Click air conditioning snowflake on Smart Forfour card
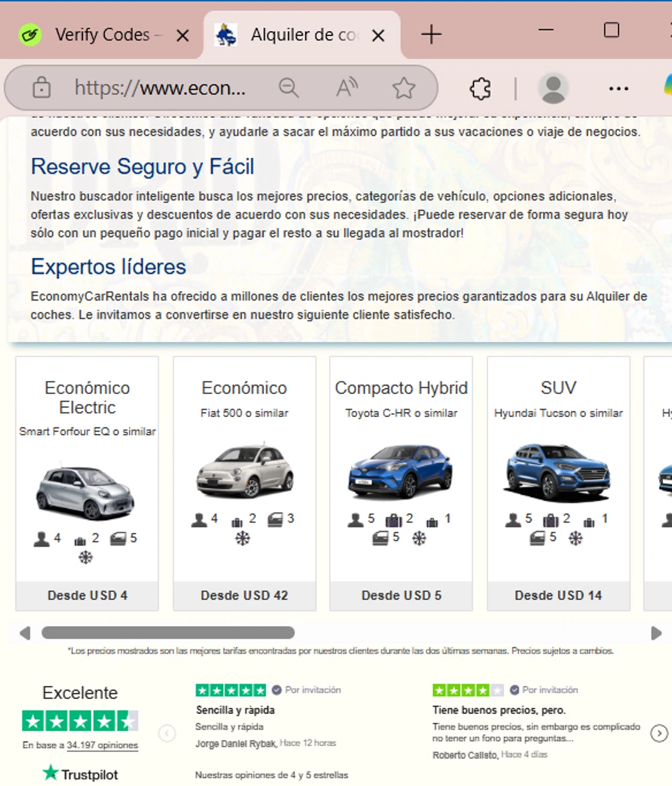This screenshot has width=672, height=786. point(85,557)
